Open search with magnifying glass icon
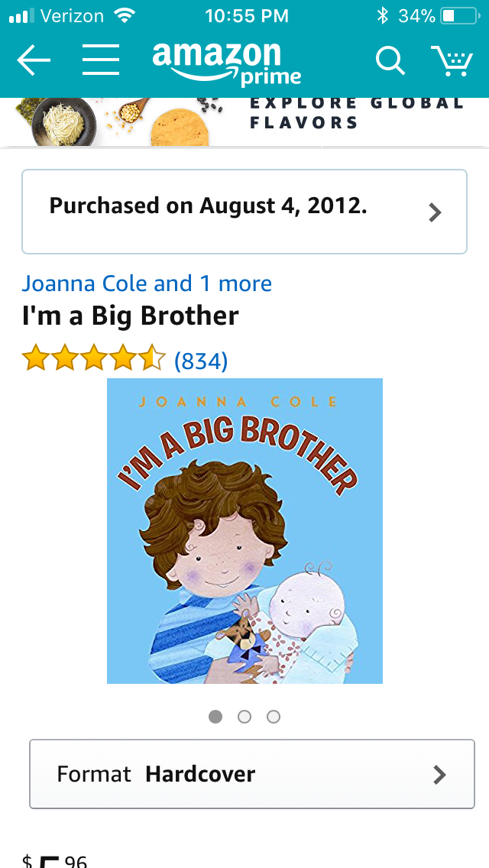The width and height of the screenshot is (489, 868). 390,60
